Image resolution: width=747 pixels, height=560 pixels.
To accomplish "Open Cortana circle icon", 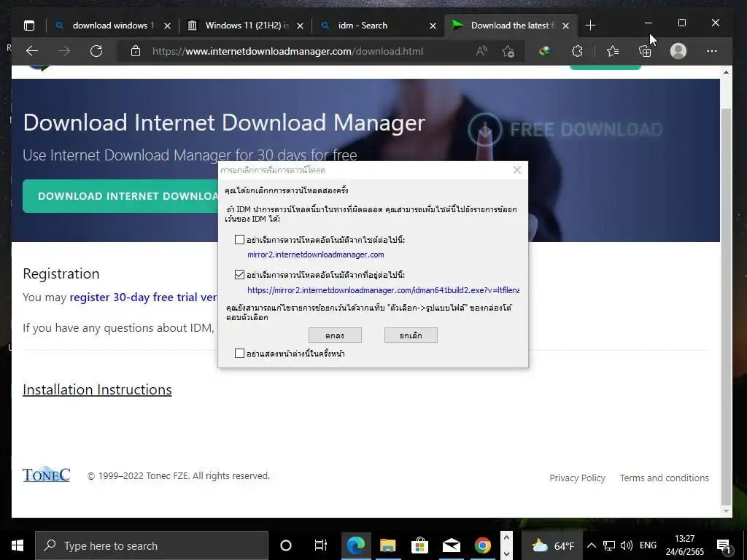I will pyautogui.click(x=285, y=545).
